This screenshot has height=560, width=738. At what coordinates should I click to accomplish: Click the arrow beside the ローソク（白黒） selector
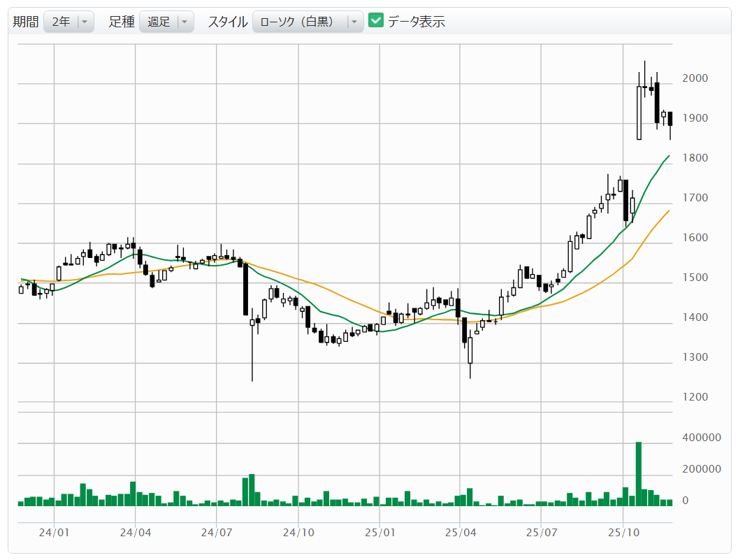(x=354, y=22)
